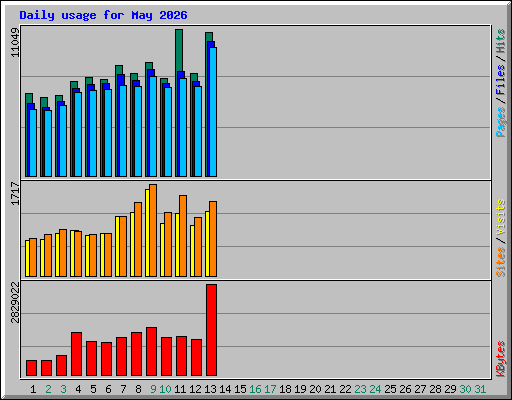Click the red KBytes bar for day 9
This screenshot has width=512, height=400.
[151, 352]
